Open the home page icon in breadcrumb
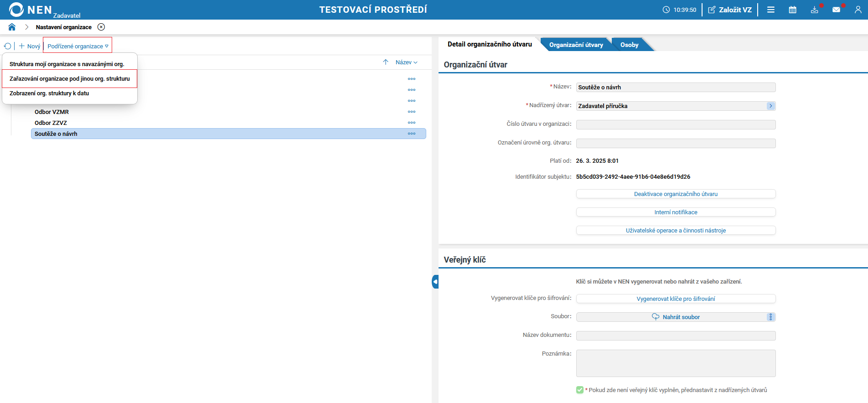The width and height of the screenshot is (868, 403). pyautogui.click(x=12, y=27)
